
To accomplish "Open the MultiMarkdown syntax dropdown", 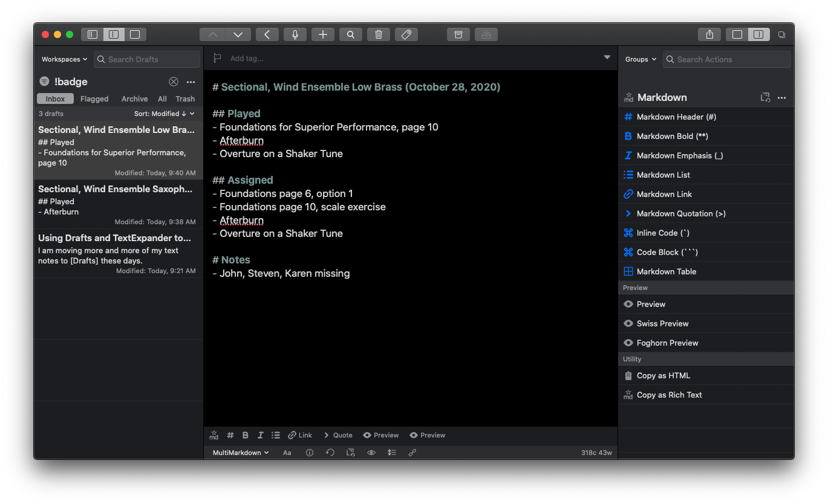I will [241, 453].
